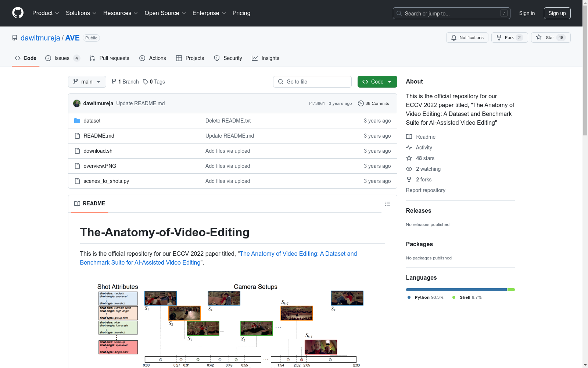Open the overview.PNG file
Viewport: 588px width, 368px height.
tap(100, 166)
